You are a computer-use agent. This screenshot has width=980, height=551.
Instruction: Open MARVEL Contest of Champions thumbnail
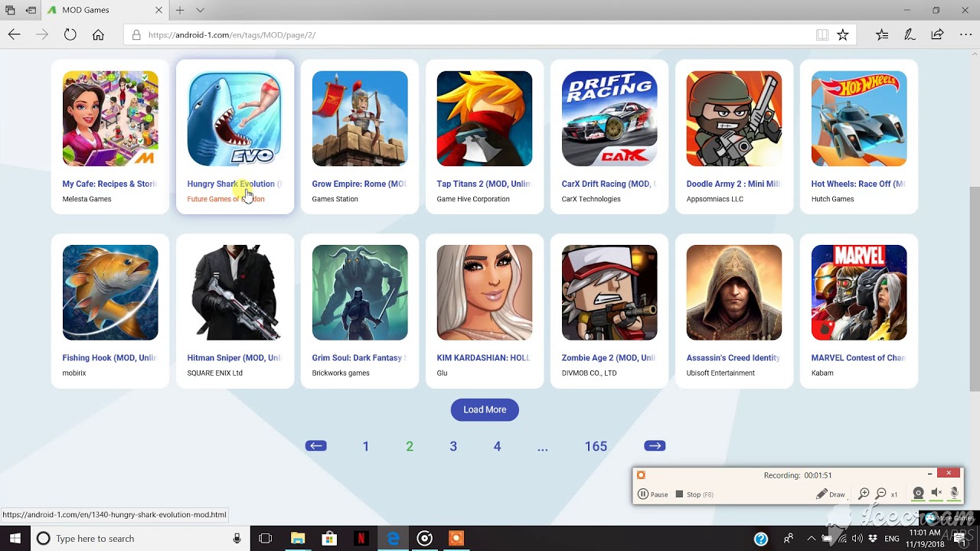click(859, 292)
